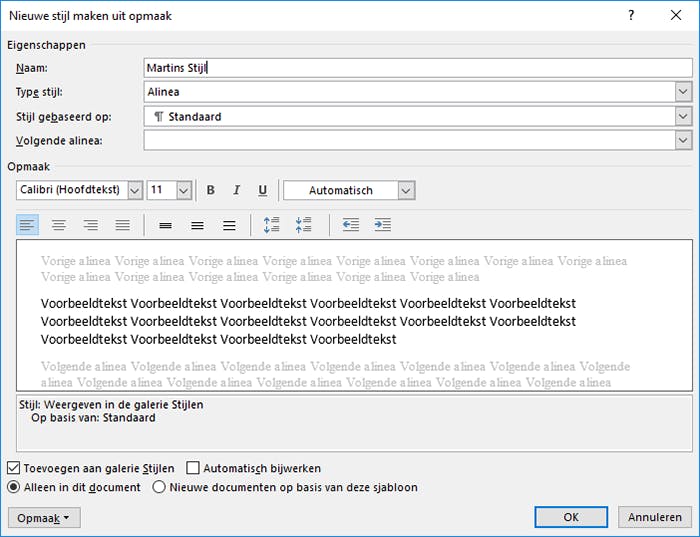Confirm the dialog with OK
This screenshot has width=700, height=537.
(x=571, y=517)
